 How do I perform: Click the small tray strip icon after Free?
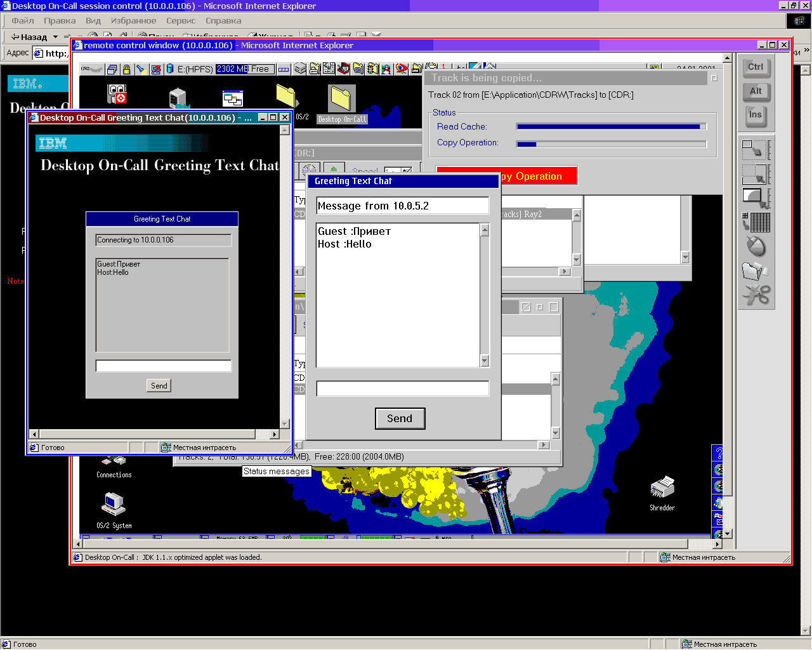(284, 69)
